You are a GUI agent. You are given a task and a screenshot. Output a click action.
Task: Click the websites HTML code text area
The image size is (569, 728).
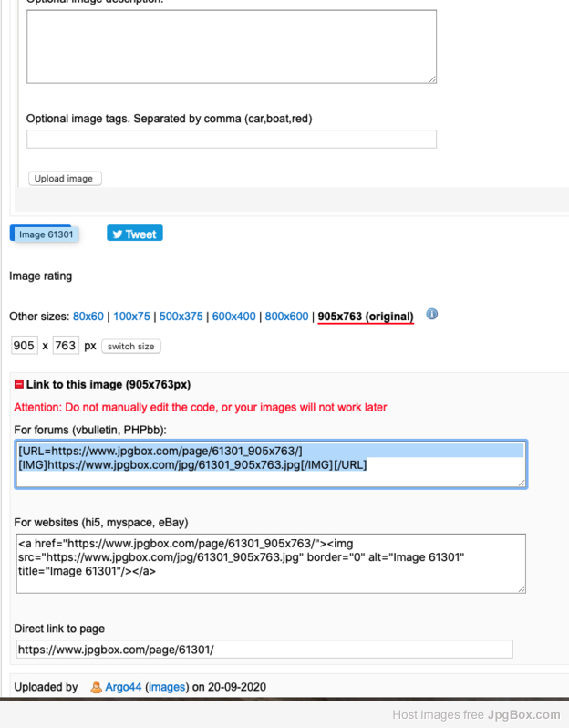click(271, 564)
